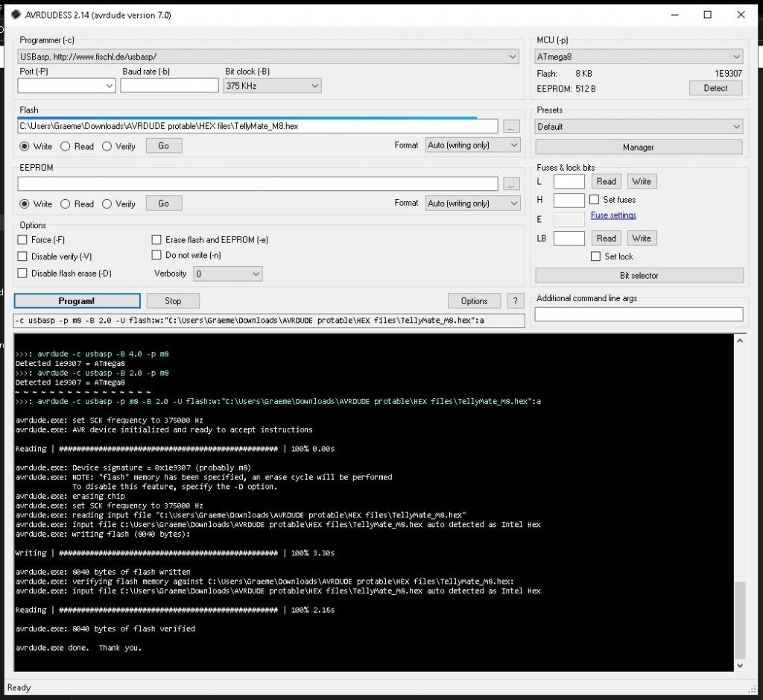Screen dimensions: 763x700
Task: Click the AVRDUDESS title bar app icon
Action: coord(16,15)
